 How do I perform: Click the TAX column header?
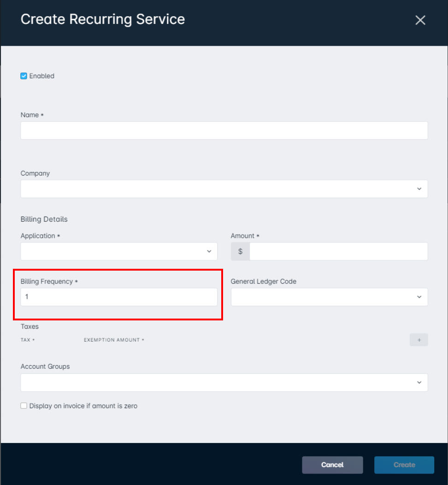pyautogui.click(x=28, y=340)
